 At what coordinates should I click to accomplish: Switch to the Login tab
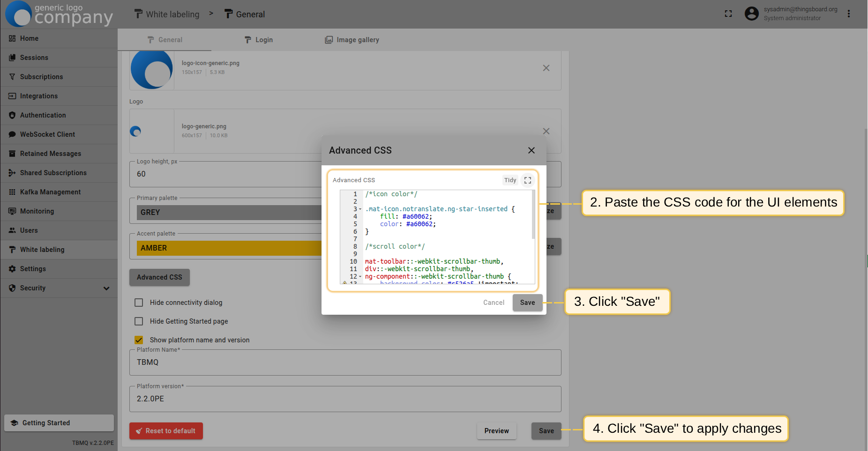[x=259, y=40]
